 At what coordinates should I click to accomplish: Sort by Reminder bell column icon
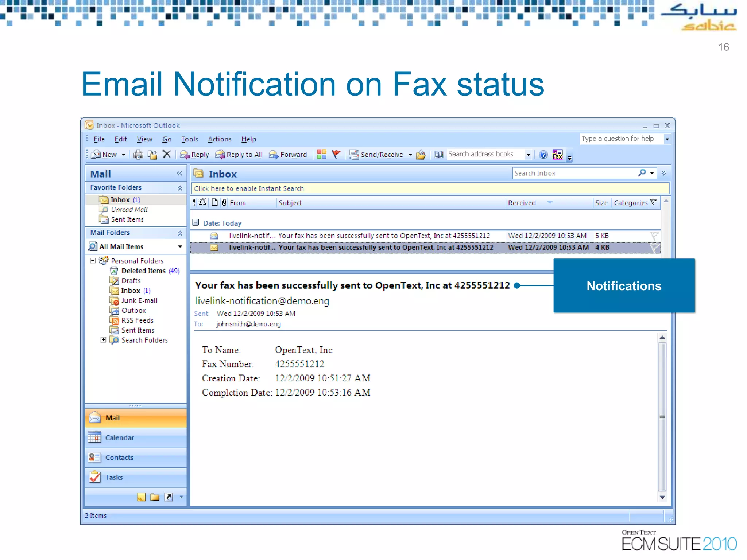click(x=203, y=202)
